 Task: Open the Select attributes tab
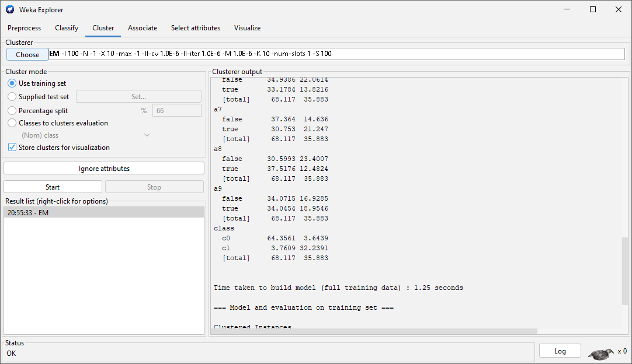pos(196,28)
